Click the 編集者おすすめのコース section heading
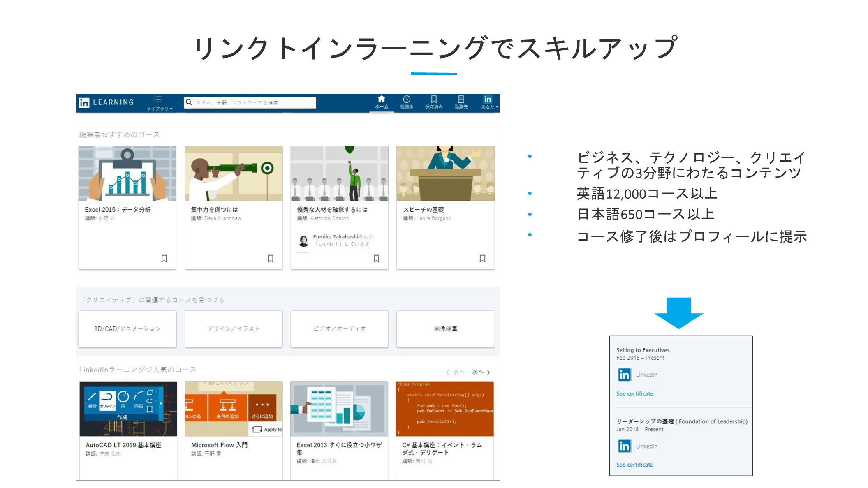Screen dimensions: 868x488 (119, 134)
